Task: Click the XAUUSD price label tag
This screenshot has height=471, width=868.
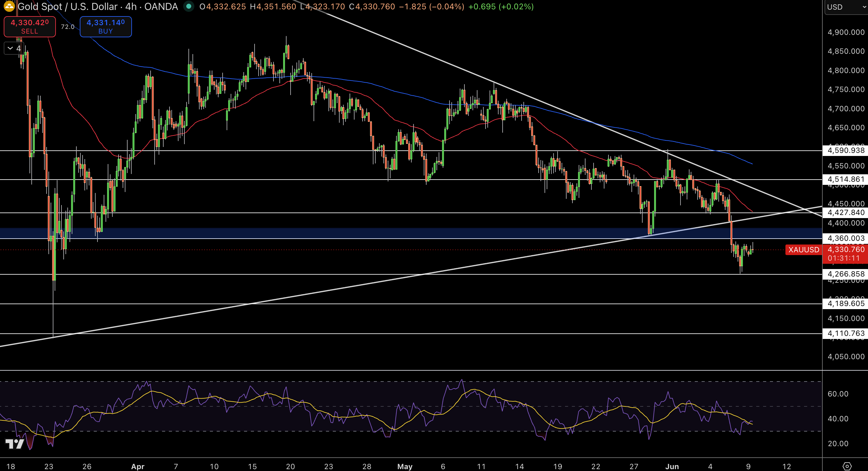Action: [x=804, y=250]
